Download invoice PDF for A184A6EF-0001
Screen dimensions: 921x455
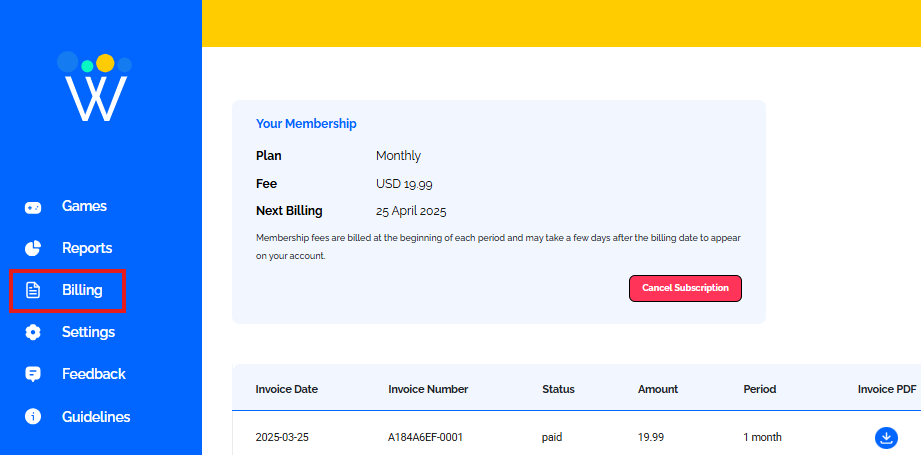click(x=886, y=437)
